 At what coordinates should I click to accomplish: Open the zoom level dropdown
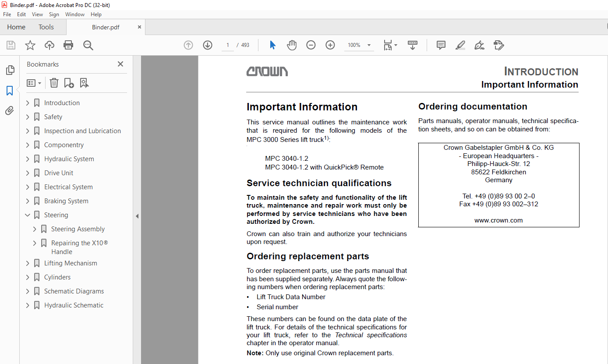point(369,45)
